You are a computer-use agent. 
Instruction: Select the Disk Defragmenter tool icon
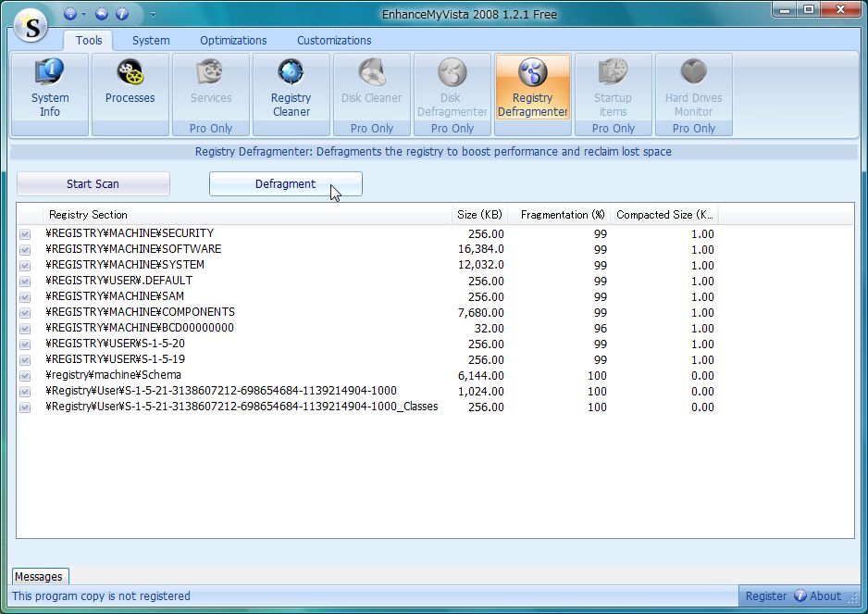click(452, 73)
